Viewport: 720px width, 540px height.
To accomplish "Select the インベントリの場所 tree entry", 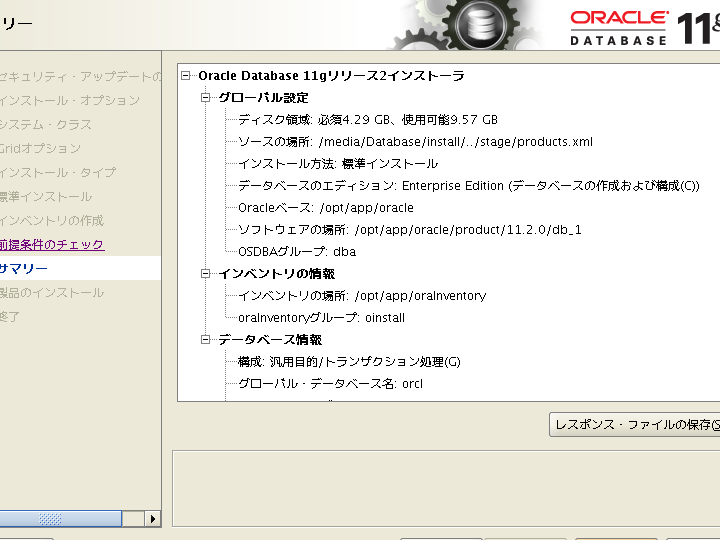I will [362, 296].
